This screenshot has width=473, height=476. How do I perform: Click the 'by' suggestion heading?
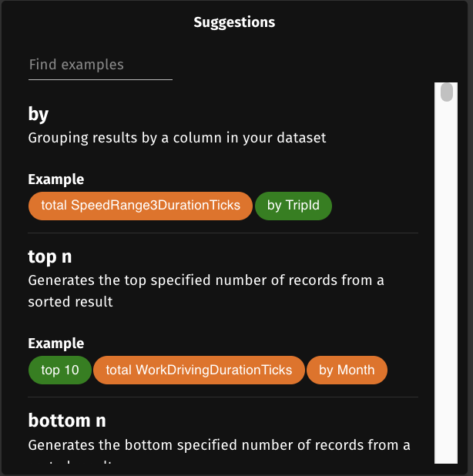click(x=39, y=115)
